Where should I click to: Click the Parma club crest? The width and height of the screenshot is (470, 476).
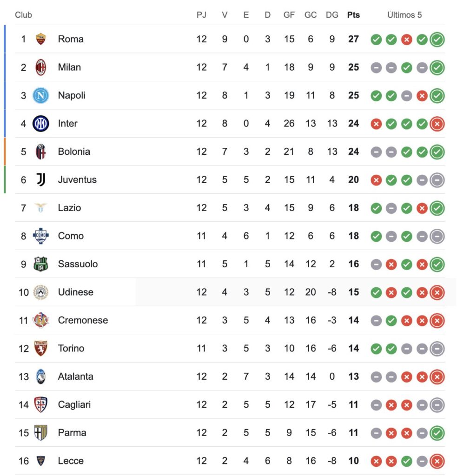coord(41,433)
